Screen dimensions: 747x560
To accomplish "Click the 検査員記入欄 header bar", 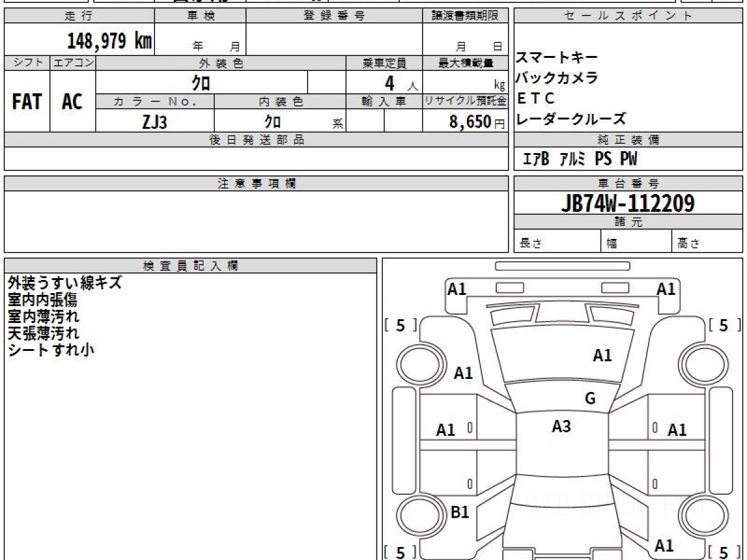I will [x=190, y=266].
